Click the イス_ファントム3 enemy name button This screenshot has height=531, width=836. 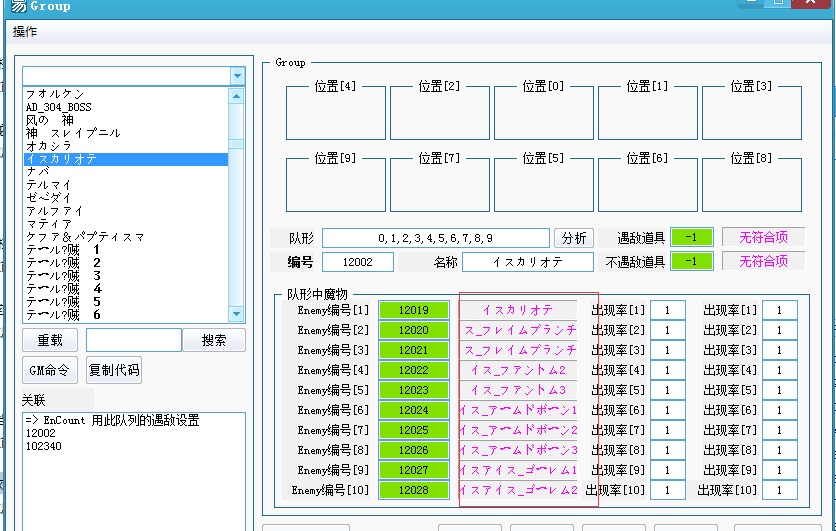click(x=518, y=390)
